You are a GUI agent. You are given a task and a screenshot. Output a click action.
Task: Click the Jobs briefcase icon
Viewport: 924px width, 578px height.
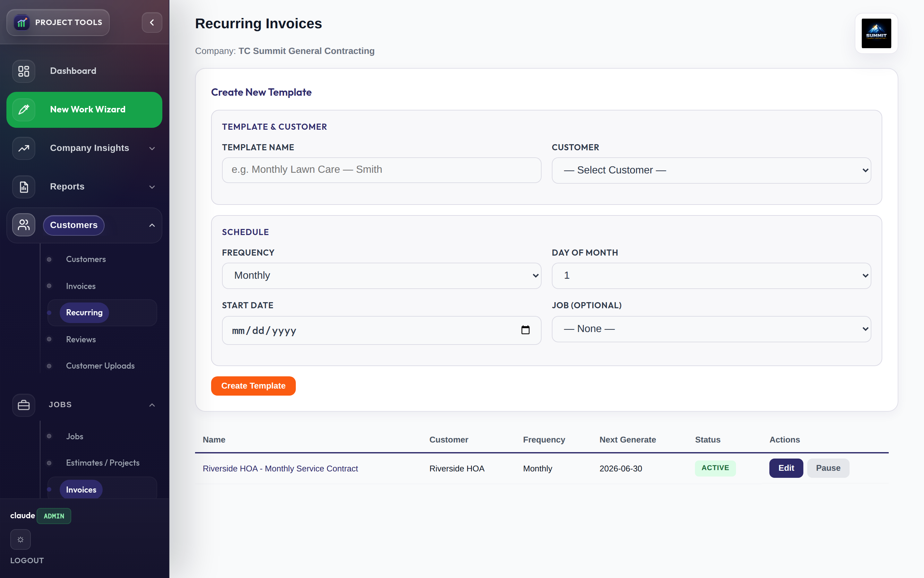point(24,405)
